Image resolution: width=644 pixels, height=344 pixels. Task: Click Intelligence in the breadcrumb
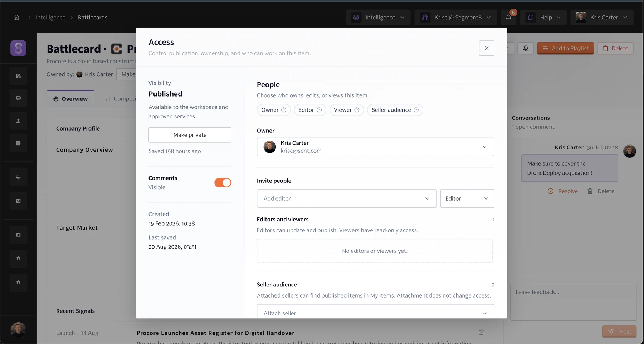pos(50,17)
